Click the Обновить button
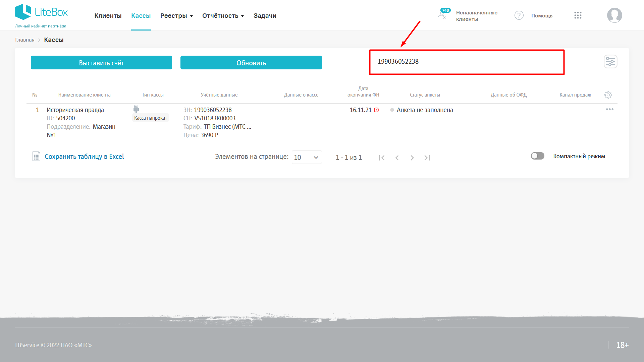Viewport: 644px width, 362px height. [251, 63]
